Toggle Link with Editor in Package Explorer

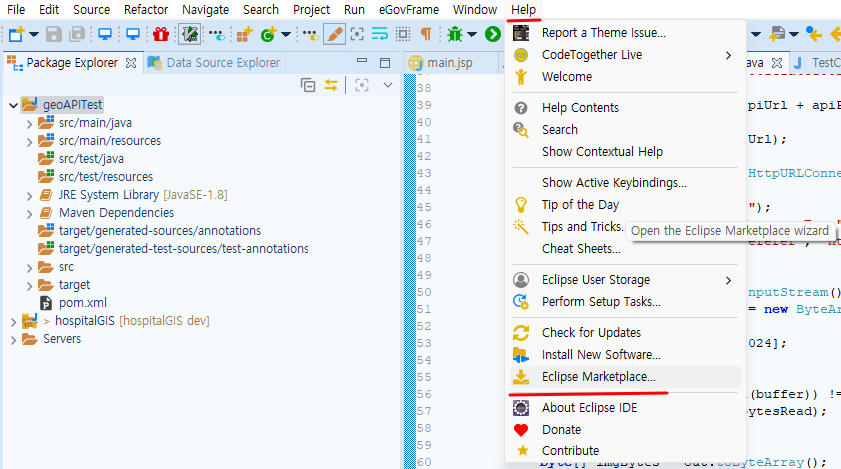(331, 85)
